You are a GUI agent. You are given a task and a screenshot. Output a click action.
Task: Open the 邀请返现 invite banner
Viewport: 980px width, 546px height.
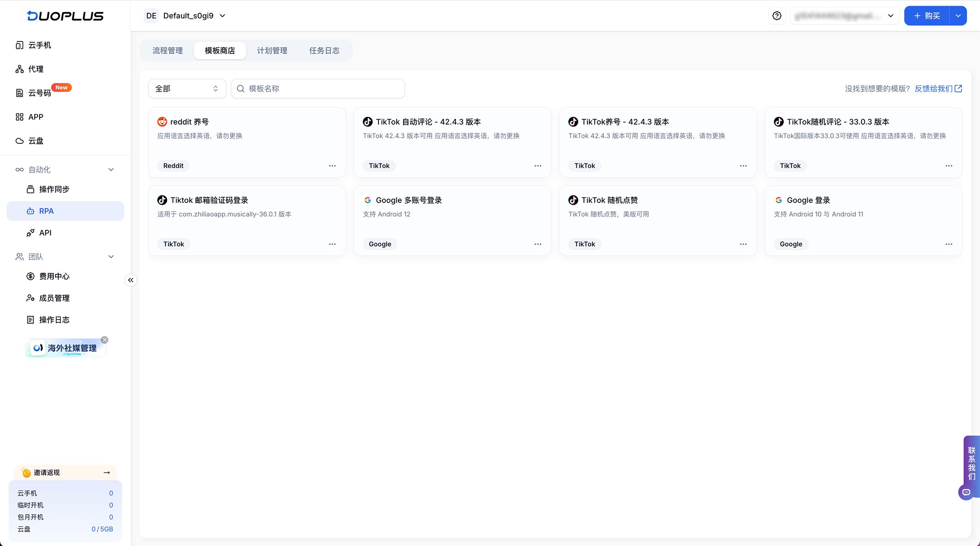65,473
